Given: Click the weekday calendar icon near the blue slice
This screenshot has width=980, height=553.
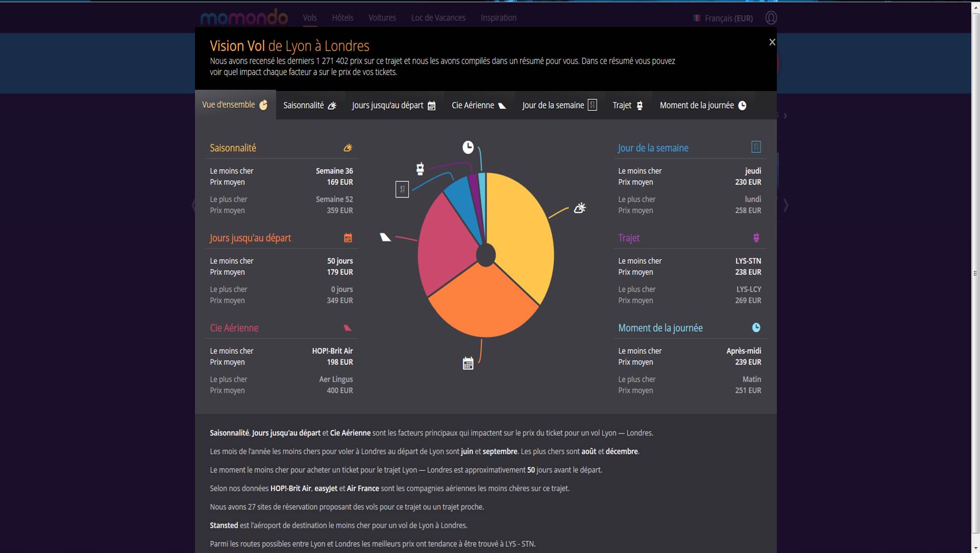Looking at the screenshot, I should [402, 189].
